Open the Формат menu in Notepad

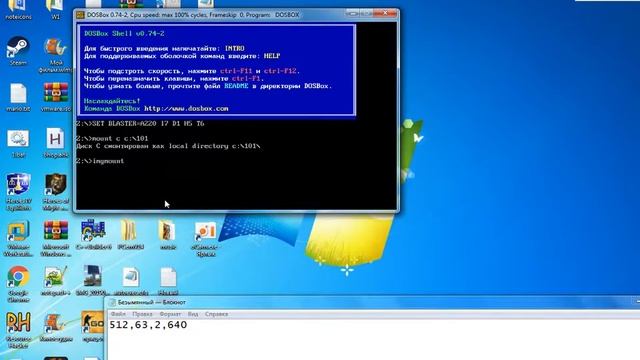(170, 314)
